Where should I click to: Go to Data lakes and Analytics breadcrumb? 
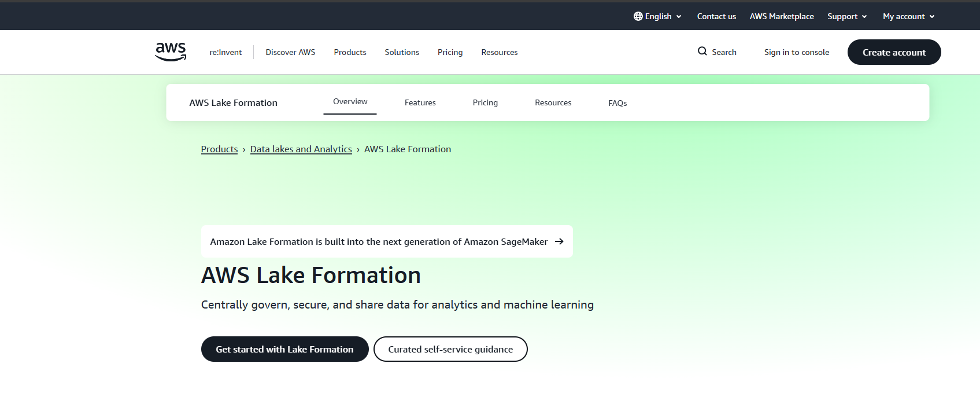301,149
